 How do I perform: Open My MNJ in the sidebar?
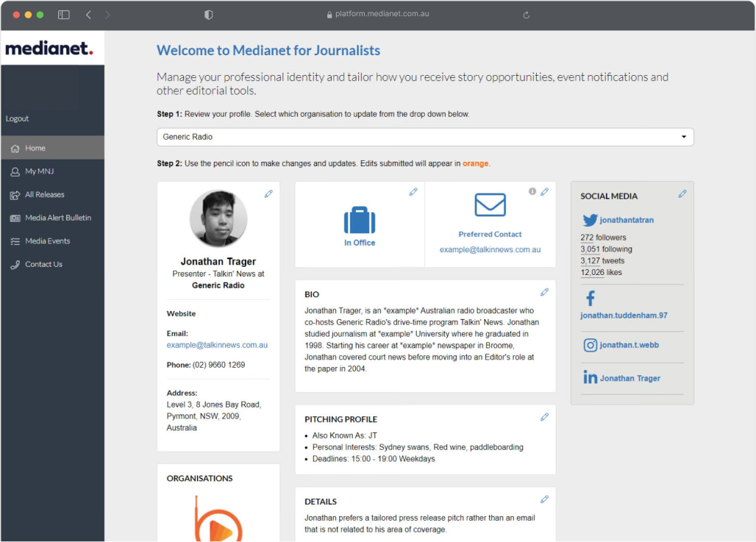pyautogui.click(x=39, y=171)
